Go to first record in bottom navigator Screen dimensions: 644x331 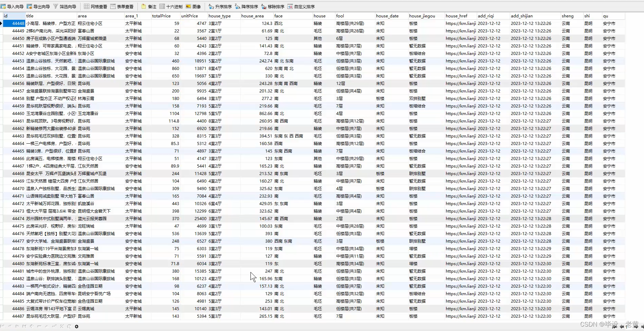(x=2, y=326)
